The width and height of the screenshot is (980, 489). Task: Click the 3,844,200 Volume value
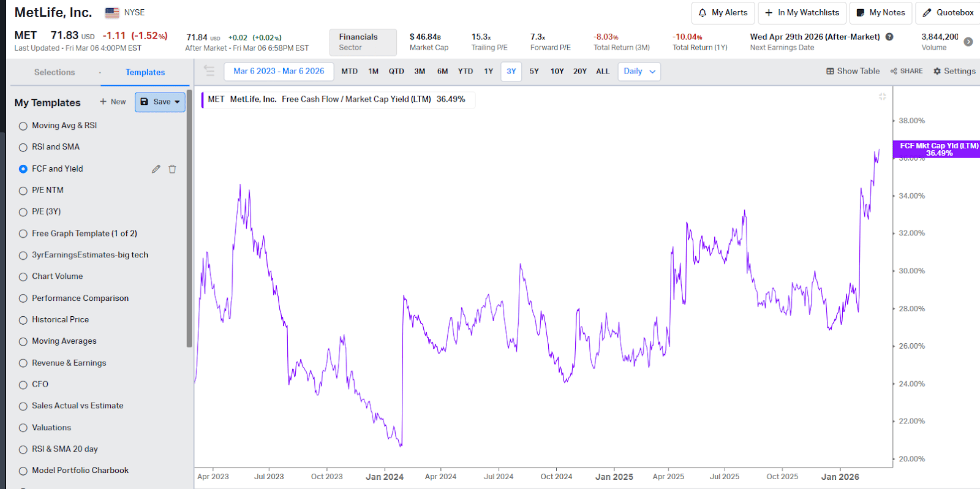pos(940,37)
